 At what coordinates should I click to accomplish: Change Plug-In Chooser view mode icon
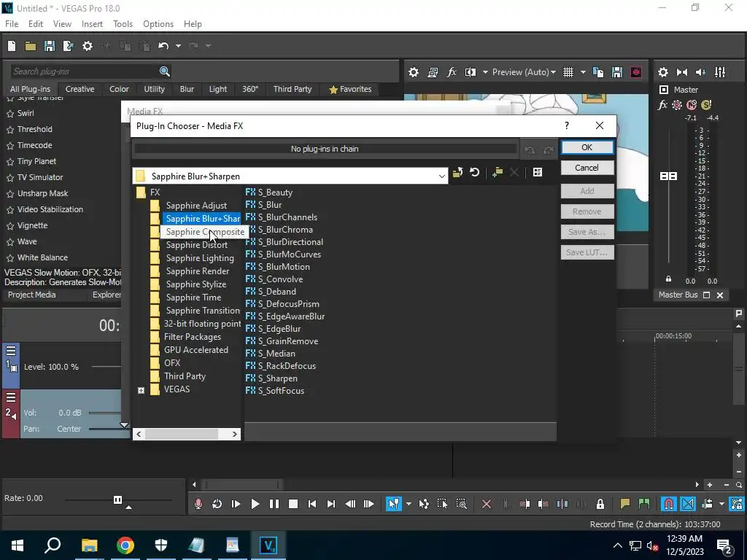click(x=538, y=172)
